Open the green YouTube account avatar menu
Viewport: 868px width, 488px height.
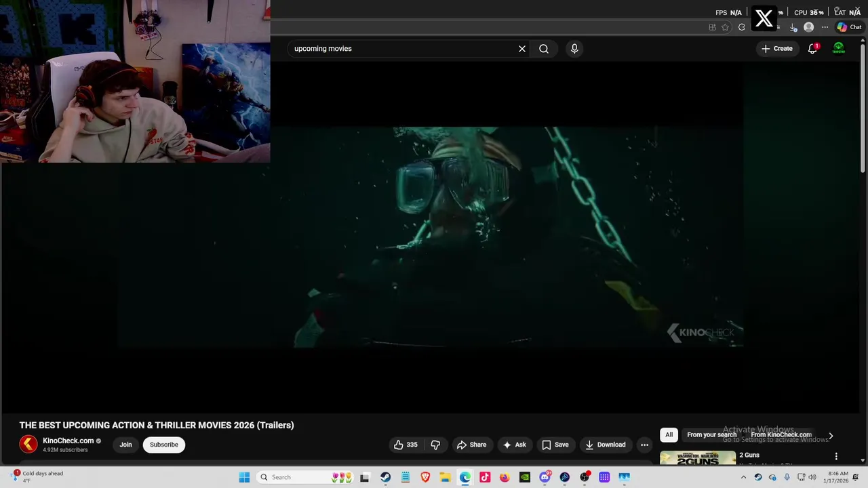pyautogui.click(x=839, y=49)
